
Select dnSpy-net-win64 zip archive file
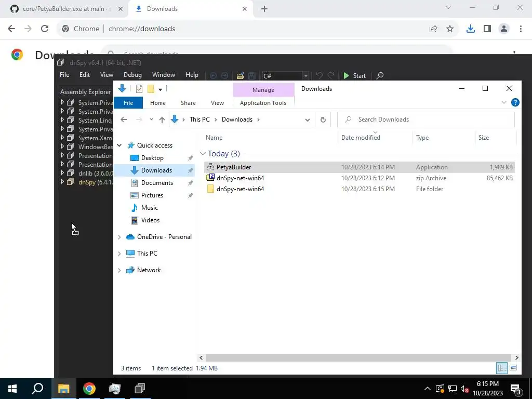360,178
